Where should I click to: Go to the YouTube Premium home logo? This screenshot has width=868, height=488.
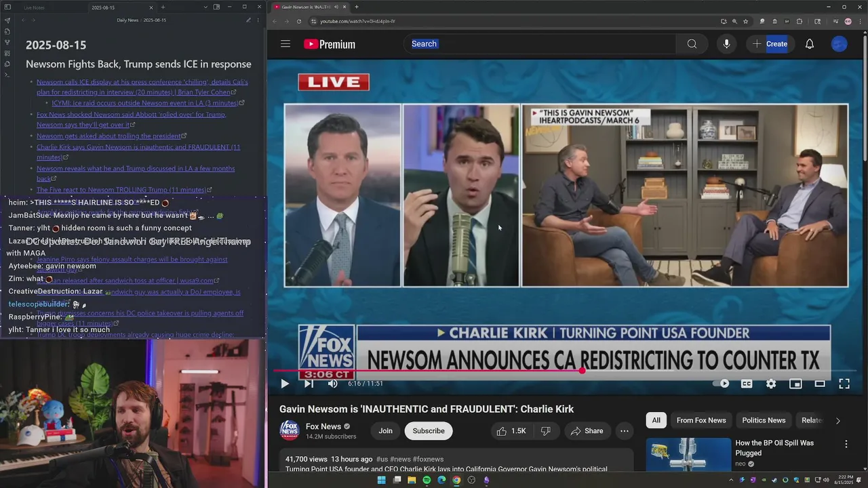tap(330, 44)
